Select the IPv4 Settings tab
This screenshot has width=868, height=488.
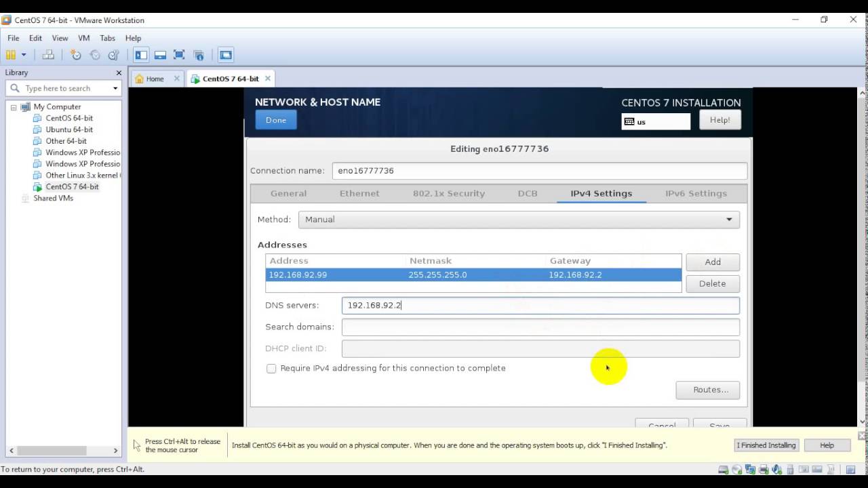[601, 193]
